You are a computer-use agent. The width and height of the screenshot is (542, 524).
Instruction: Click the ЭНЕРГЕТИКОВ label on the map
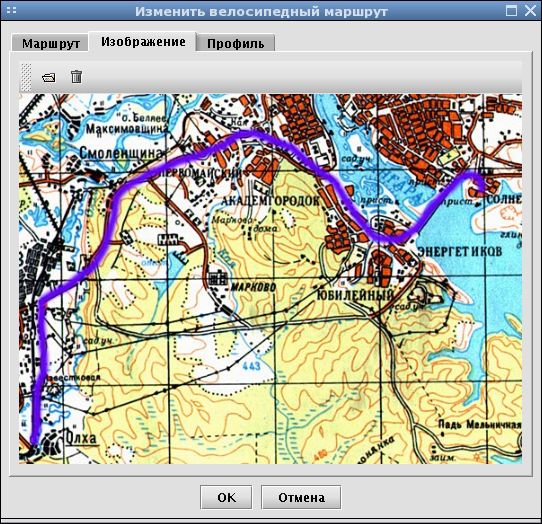pos(459,251)
